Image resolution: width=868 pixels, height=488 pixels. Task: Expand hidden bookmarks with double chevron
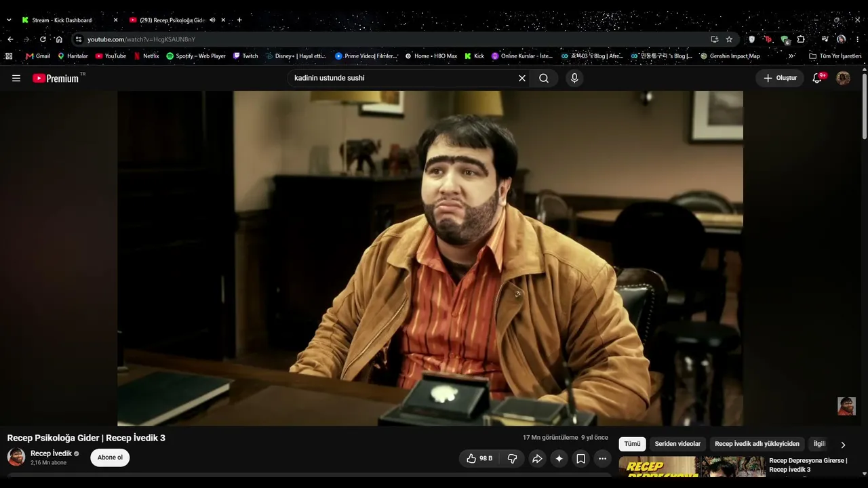coord(791,56)
